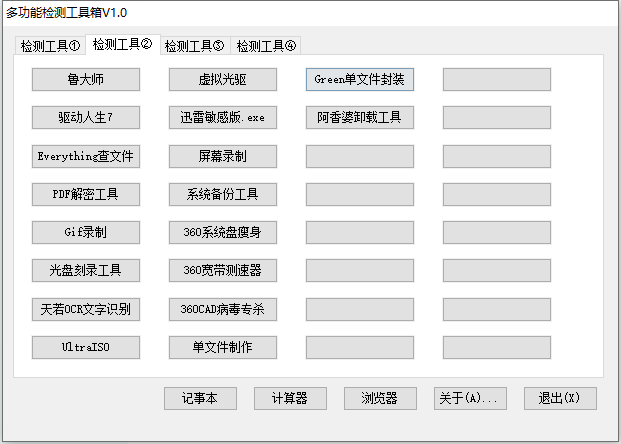Viewport: 621px width, 444px height.
Task: Open the 阿香婆卸载工具 button
Action: [x=360, y=118]
